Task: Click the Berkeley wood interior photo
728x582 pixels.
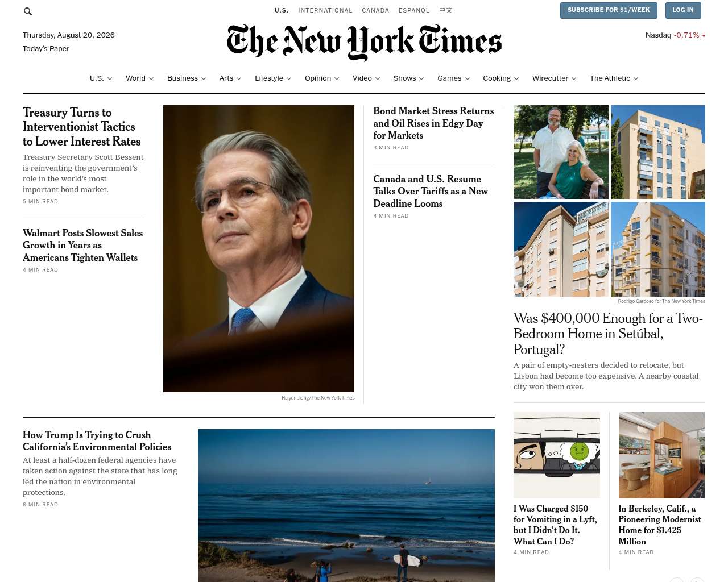Action: (661, 455)
